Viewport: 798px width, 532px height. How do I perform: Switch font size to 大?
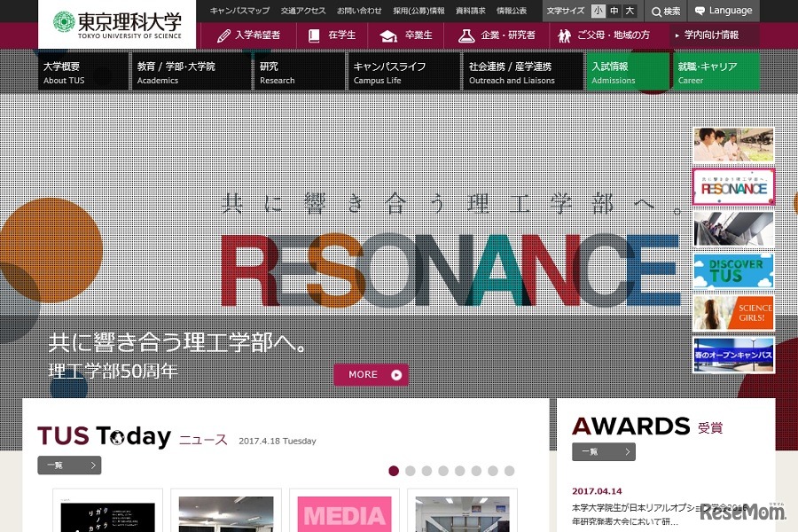628,12
